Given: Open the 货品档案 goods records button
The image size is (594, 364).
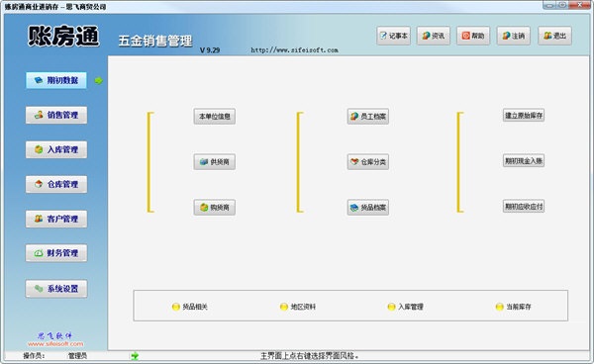Looking at the screenshot, I should tap(368, 208).
